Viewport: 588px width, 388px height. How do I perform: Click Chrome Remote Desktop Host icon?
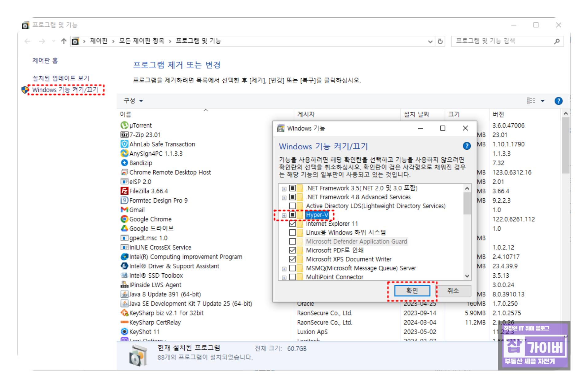(124, 172)
